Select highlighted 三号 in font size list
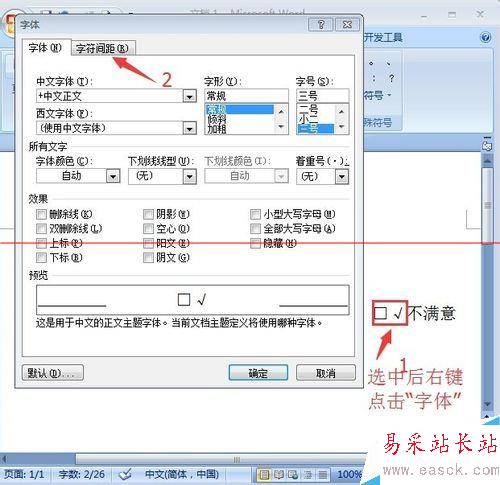Image resolution: width=500 pixels, height=485 pixels. [315, 129]
